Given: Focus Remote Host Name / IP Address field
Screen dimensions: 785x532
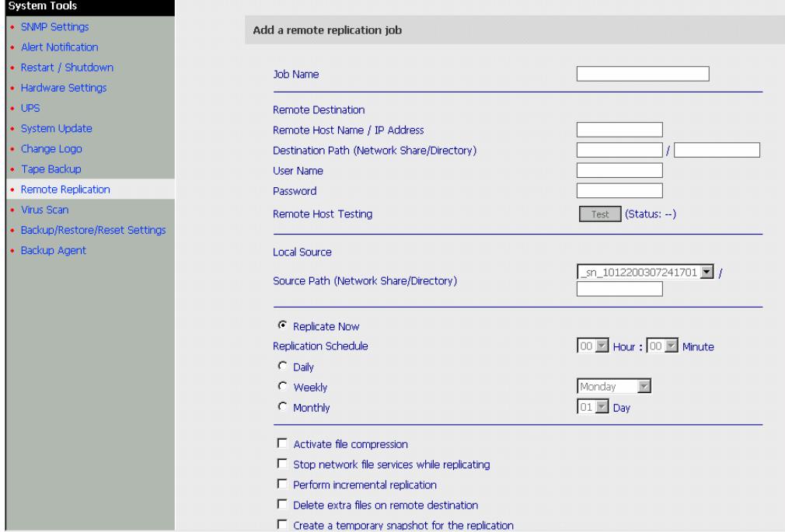Looking at the screenshot, I should point(619,130).
